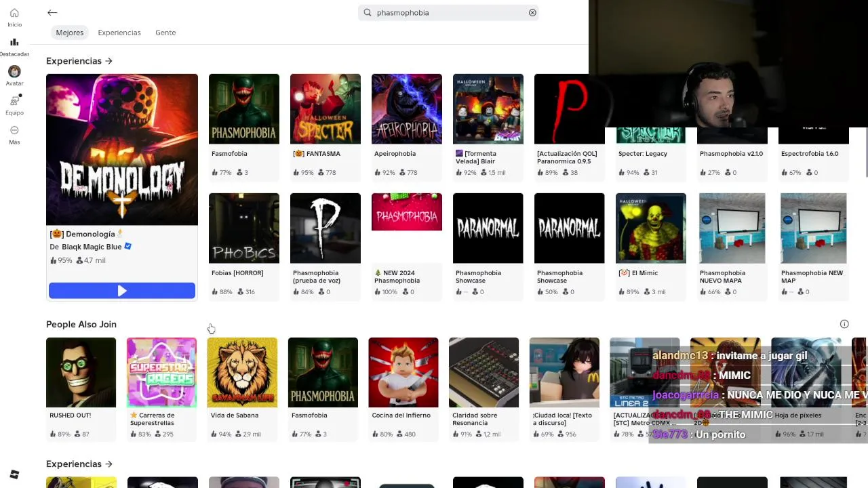Open Phasmophobia NEW MAP game
The image size is (868, 488).
pyautogui.click(x=814, y=247)
